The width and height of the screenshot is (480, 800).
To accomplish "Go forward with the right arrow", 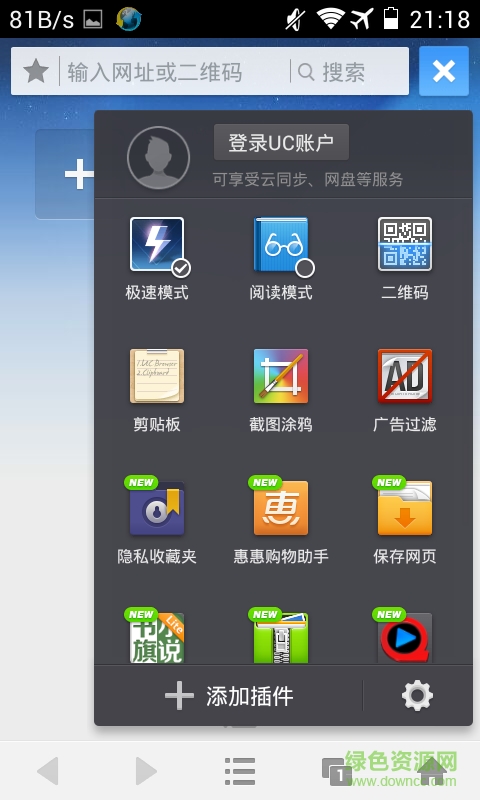I will [145, 770].
